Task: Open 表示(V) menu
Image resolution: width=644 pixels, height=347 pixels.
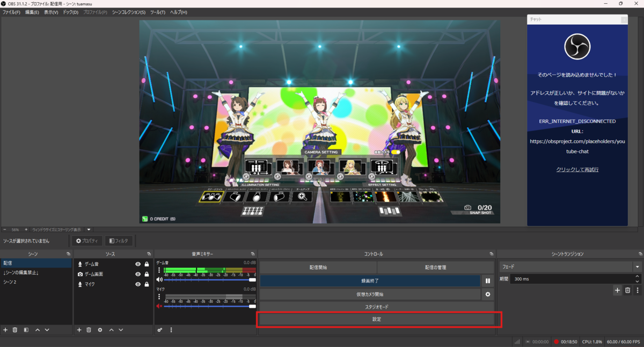Action: click(52, 12)
